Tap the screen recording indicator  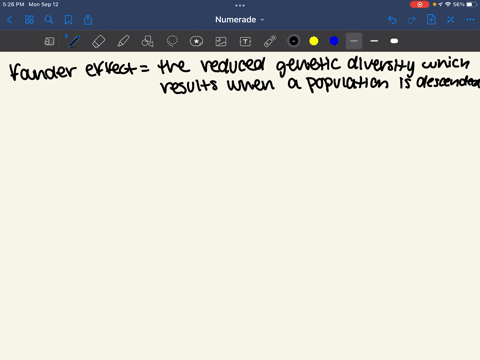pos(420,4)
